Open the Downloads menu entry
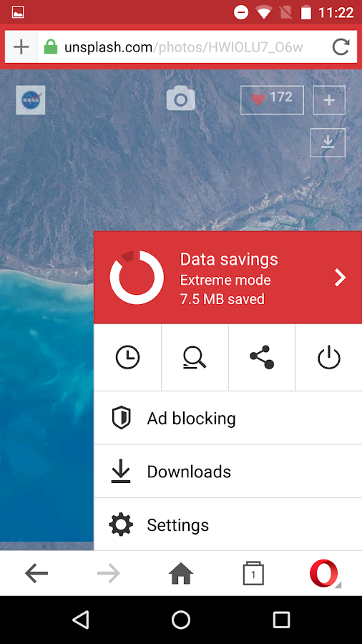 (228, 472)
